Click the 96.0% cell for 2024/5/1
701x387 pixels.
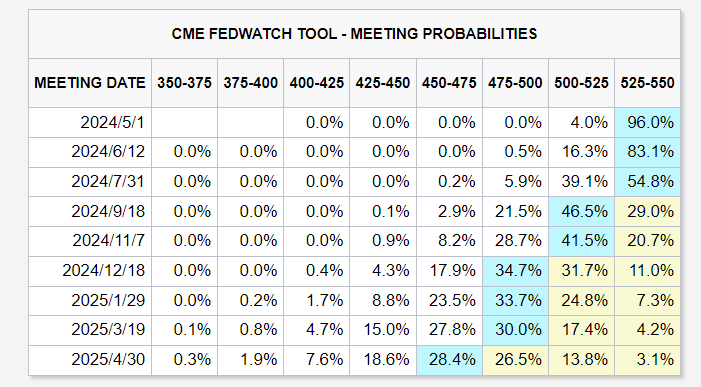pyautogui.click(x=647, y=122)
